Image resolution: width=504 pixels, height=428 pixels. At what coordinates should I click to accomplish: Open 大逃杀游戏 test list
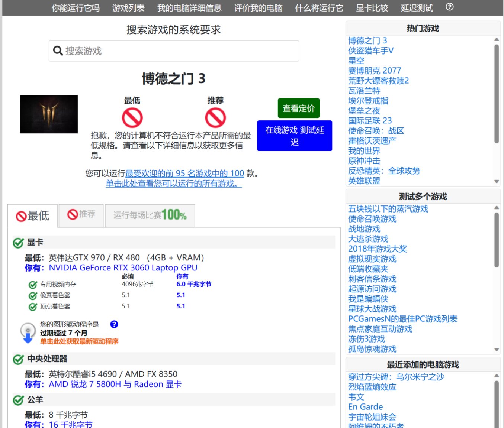tap(368, 239)
